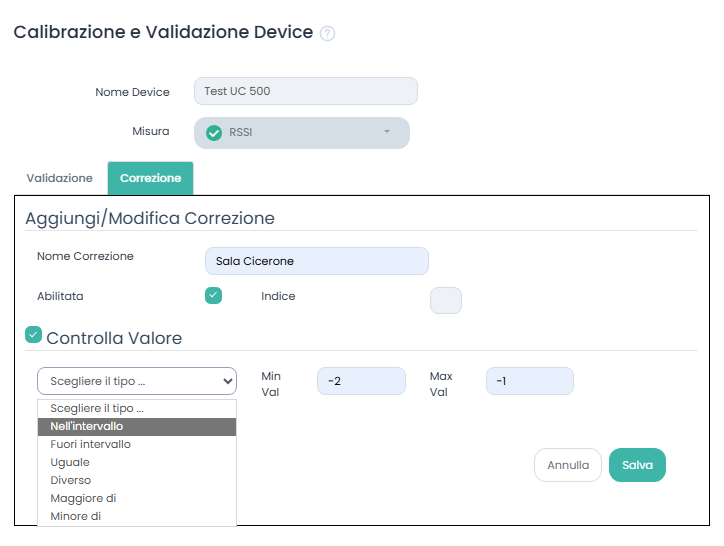Switch to the Validazione tab

click(60, 178)
